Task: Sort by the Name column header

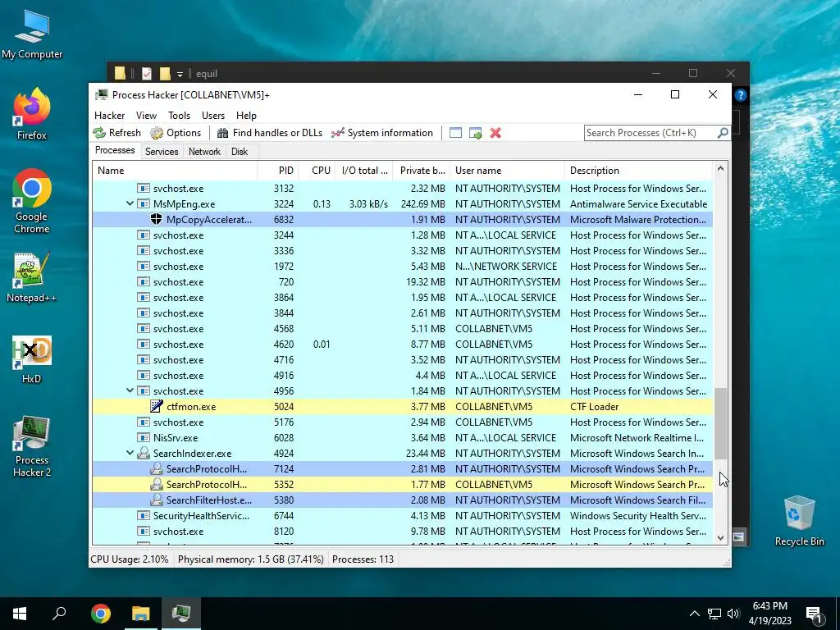Action: coord(175,171)
